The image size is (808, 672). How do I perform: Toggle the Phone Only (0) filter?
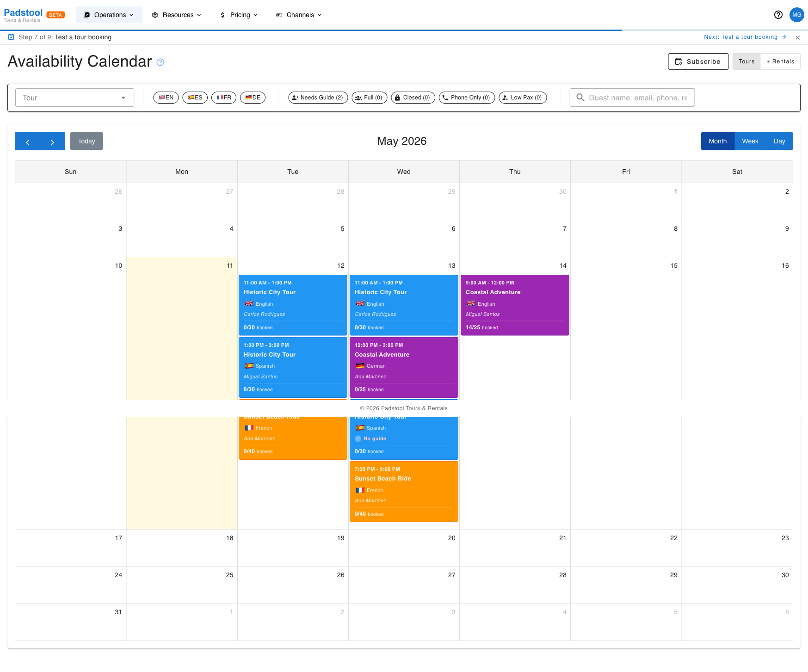[467, 98]
